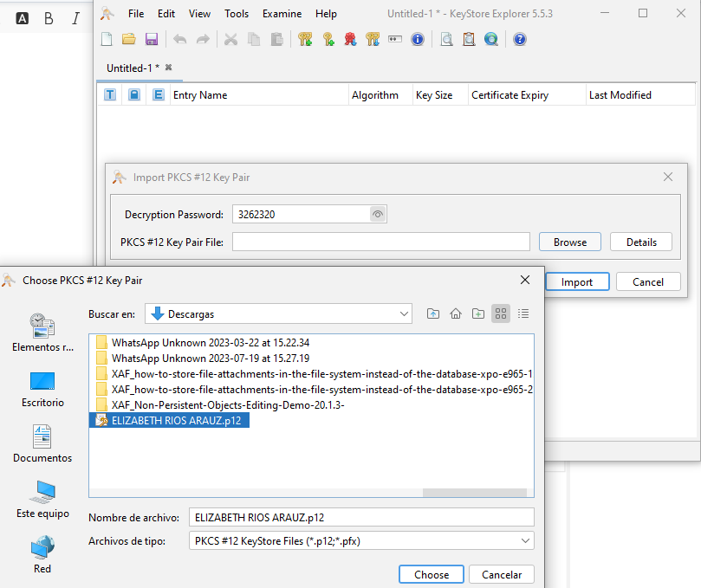The height and width of the screenshot is (588, 701).
Task: Click the Browse button
Action: [570, 242]
